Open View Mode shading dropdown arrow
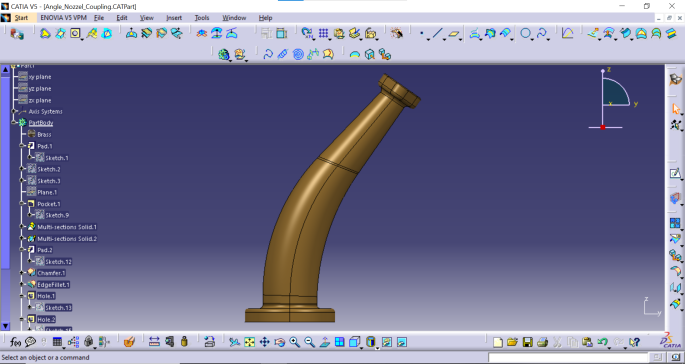The image size is (685, 364). tap(377, 348)
